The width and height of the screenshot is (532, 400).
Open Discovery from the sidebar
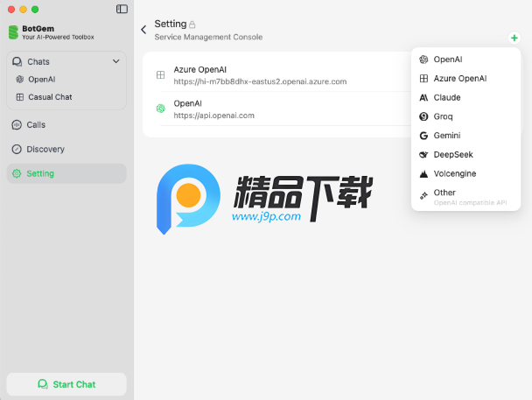(66, 150)
